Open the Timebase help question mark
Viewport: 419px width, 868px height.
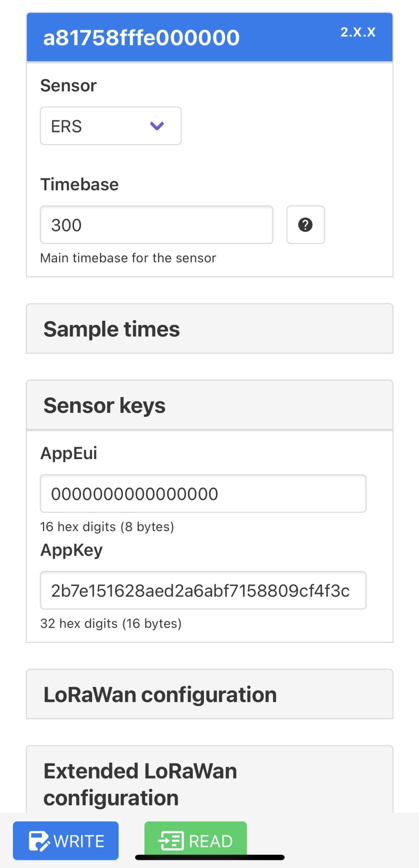[x=305, y=225]
